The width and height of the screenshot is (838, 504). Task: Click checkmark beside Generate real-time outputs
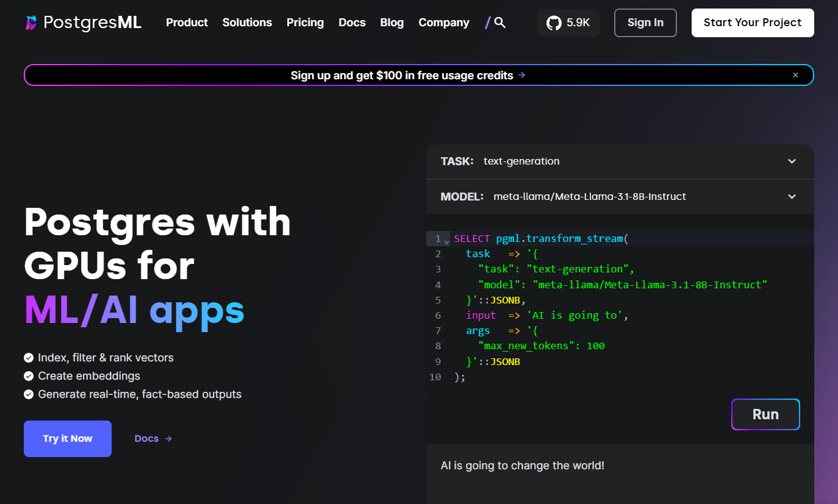[x=29, y=394]
